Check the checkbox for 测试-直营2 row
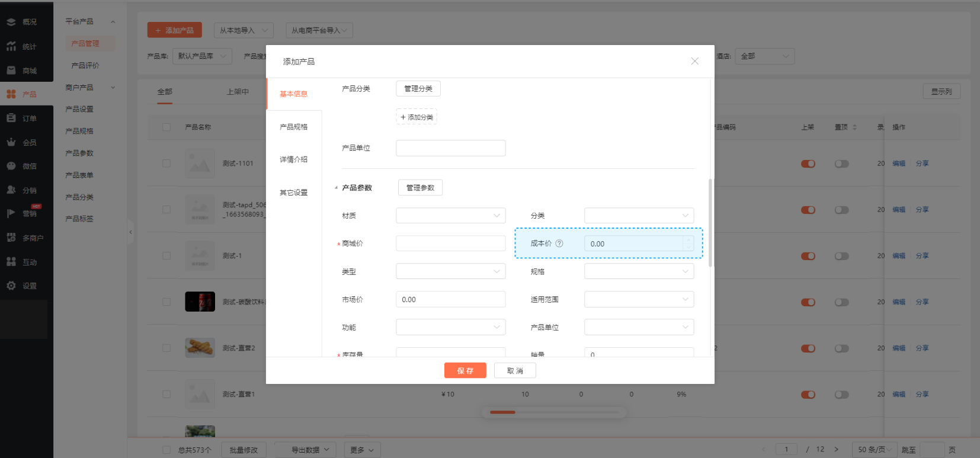This screenshot has width=980, height=458. [x=166, y=348]
